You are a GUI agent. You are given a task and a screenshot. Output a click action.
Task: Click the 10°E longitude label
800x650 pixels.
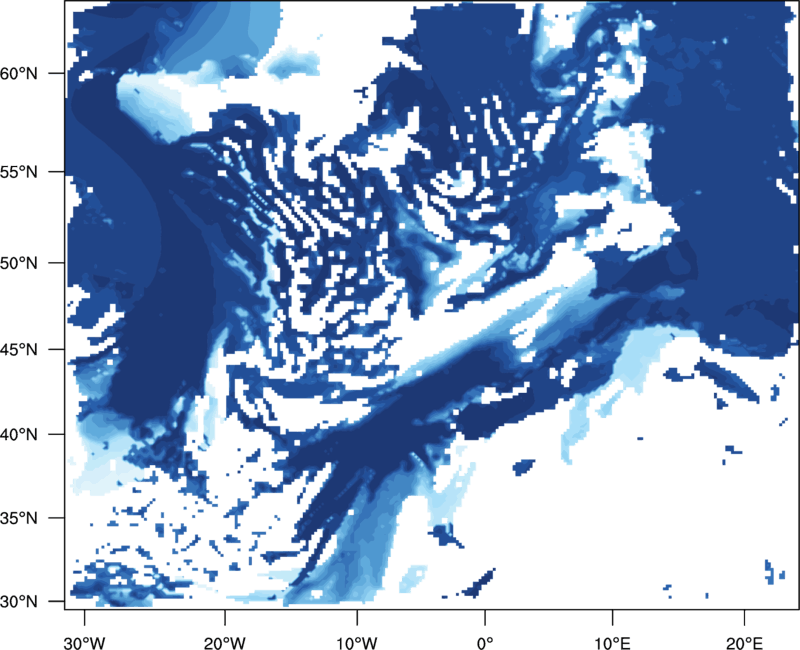[x=612, y=643]
